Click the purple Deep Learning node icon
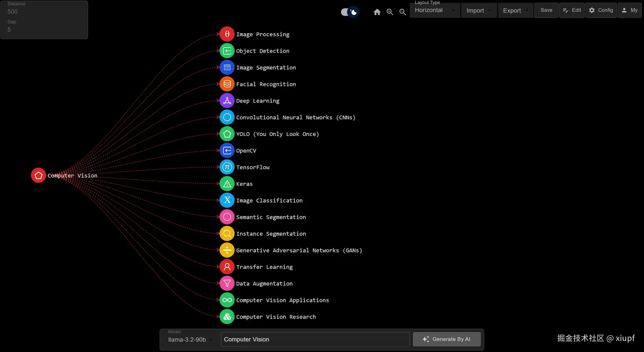This screenshot has height=352, width=644. click(x=227, y=101)
